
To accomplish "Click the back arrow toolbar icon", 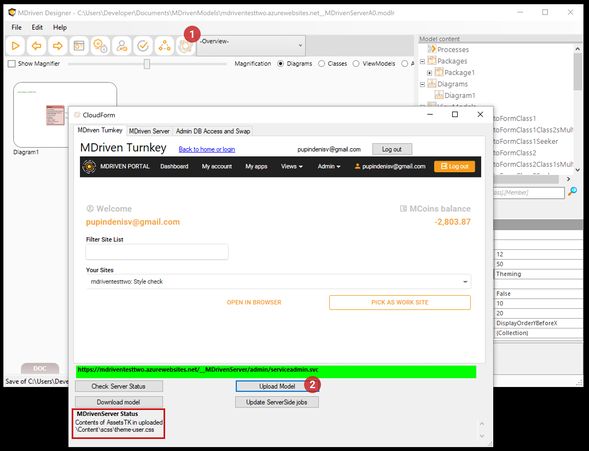I will (x=36, y=46).
